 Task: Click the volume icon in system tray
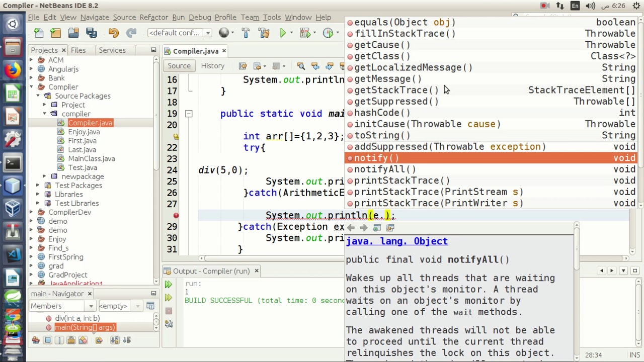[590, 6]
